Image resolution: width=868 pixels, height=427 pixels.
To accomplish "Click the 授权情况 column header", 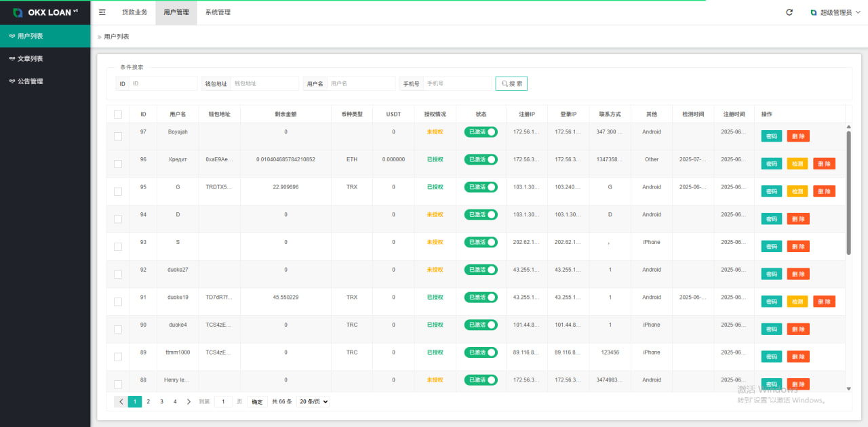I will (x=435, y=114).
